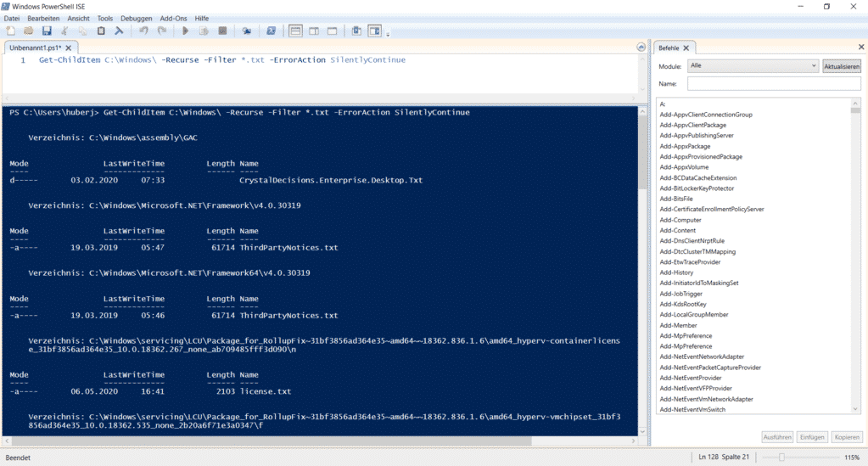Create a new script with the New icon

click(x=10, y=31)
